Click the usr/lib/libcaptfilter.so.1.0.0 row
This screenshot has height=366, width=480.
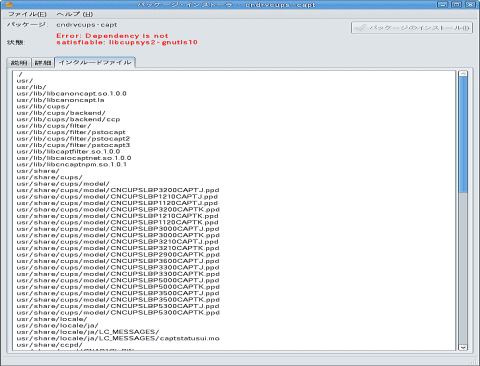pos(68,152)
